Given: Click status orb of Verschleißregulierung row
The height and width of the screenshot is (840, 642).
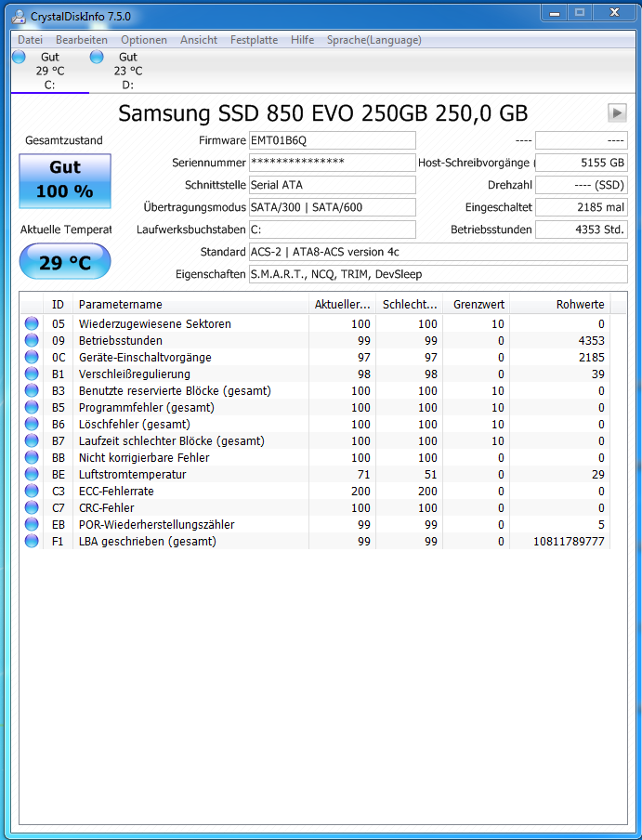Looking at the screenshot, I should [x=32, y=374].
